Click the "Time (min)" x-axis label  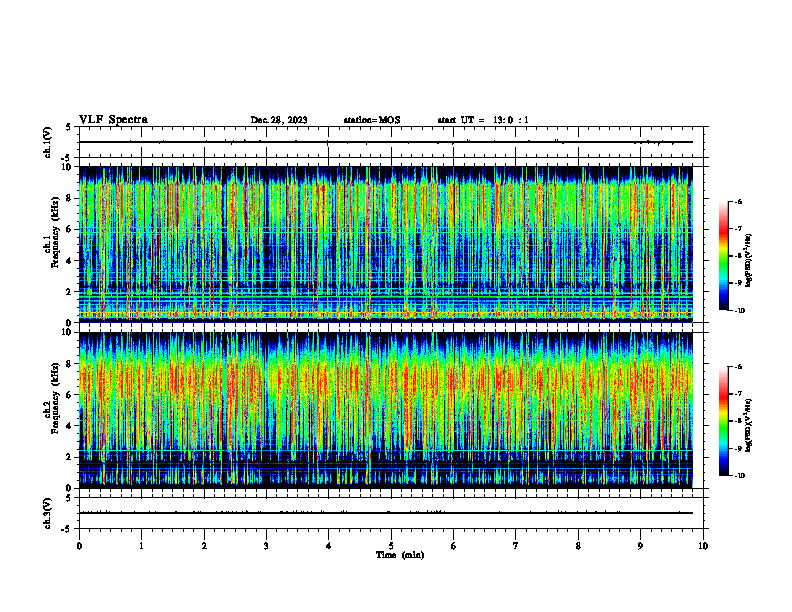[x=400, y=555]
